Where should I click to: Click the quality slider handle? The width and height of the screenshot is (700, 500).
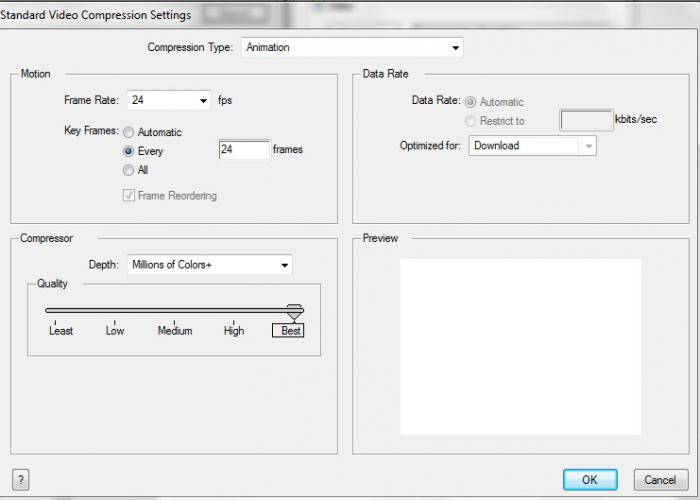[x=294, y=312]
